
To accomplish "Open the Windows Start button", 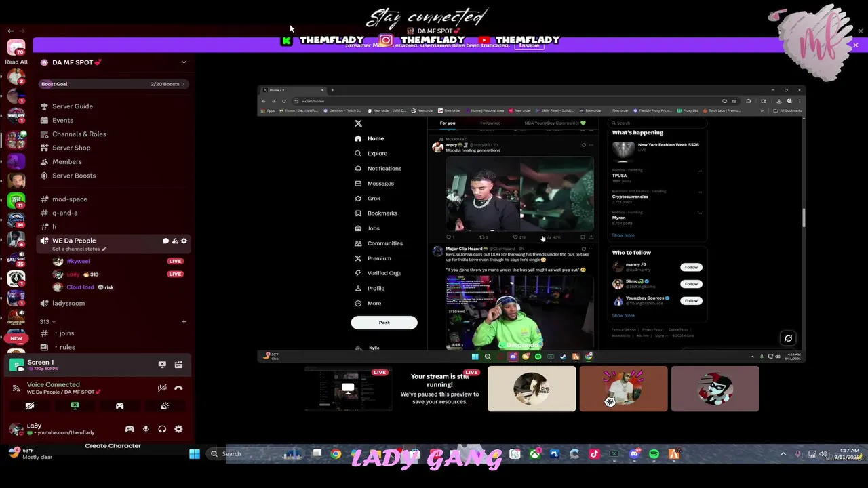I will (x=195, y=454).
